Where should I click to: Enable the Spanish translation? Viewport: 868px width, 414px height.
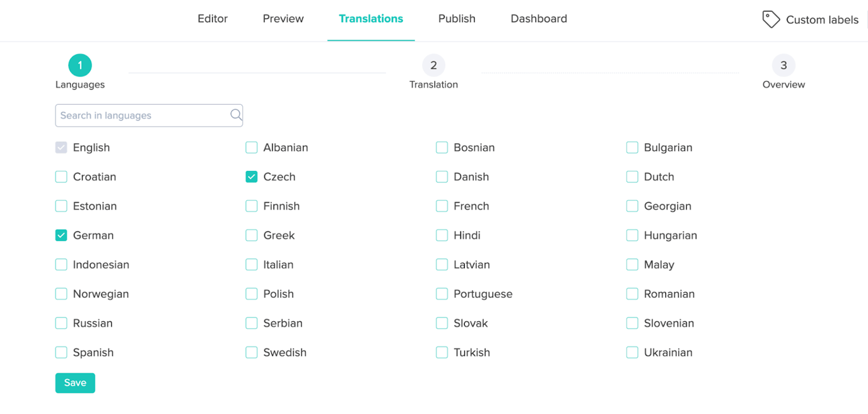[61, 352]
